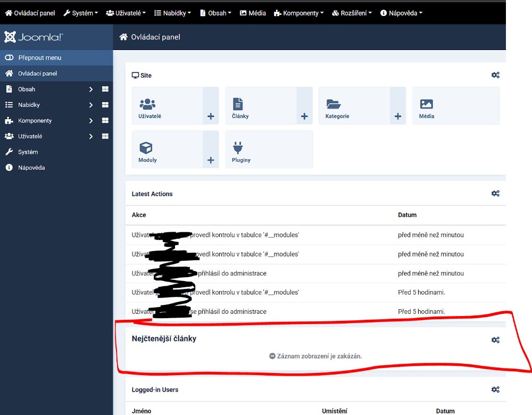Open the Nápověda top menu
532x415 pixels.
tap(401, 13)
